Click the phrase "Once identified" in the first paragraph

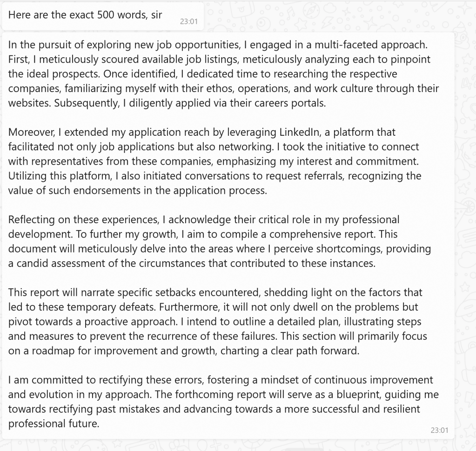pyautogui.click(x=140, y=74)
